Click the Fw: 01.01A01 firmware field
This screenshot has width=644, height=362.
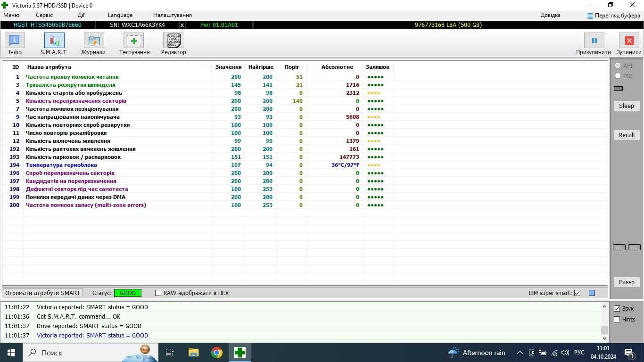(x=219, y=25)
